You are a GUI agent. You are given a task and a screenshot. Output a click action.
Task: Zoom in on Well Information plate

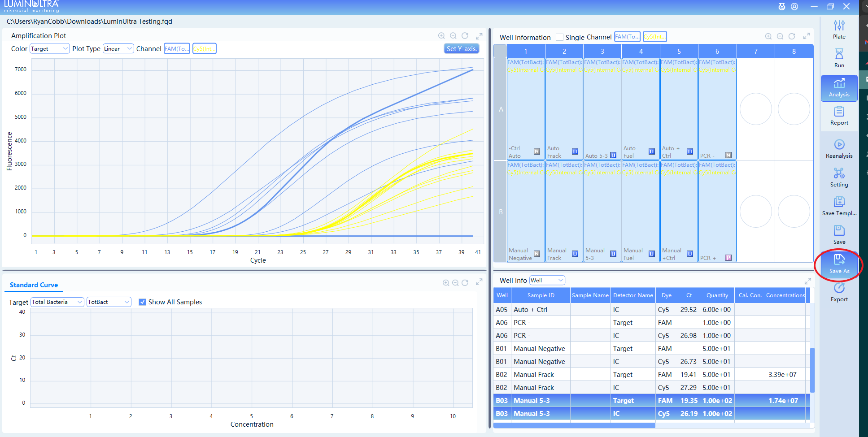768,36
